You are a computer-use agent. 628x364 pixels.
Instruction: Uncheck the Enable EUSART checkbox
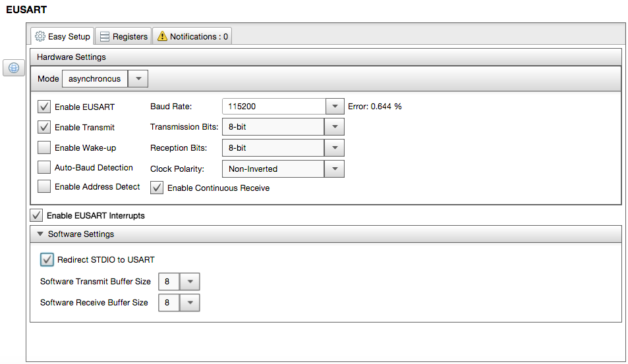point(44,107)
